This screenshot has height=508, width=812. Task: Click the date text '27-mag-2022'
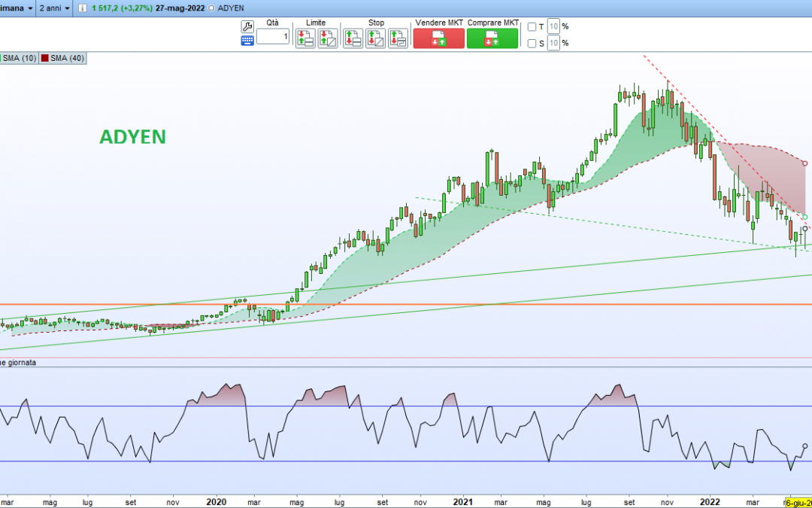180,8
